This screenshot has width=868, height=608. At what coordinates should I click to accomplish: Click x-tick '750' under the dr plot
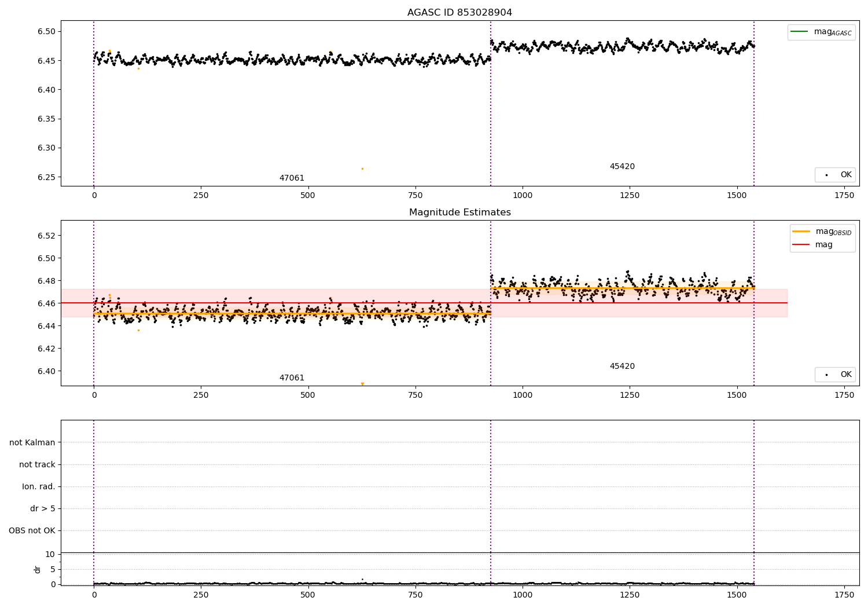tap(415, 595)
